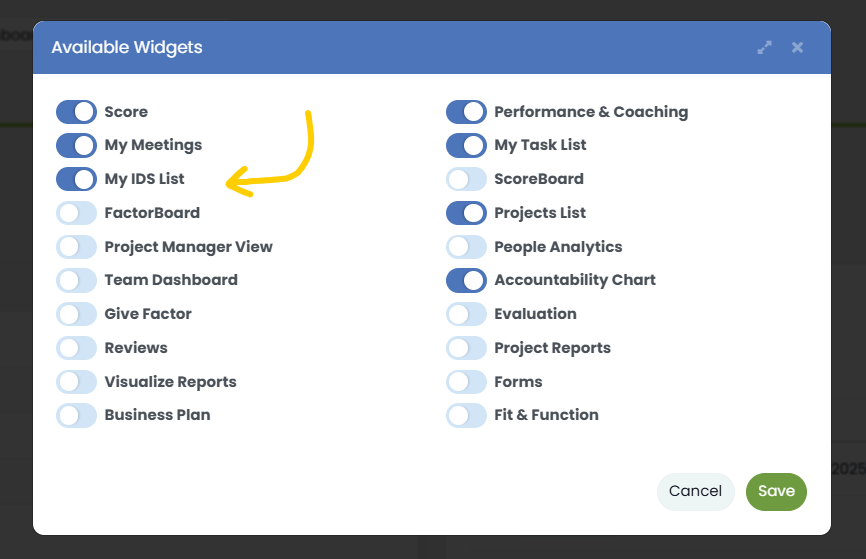Turn off Accountability Chart widget
This screenshot has height=559, width=866.
466,280
